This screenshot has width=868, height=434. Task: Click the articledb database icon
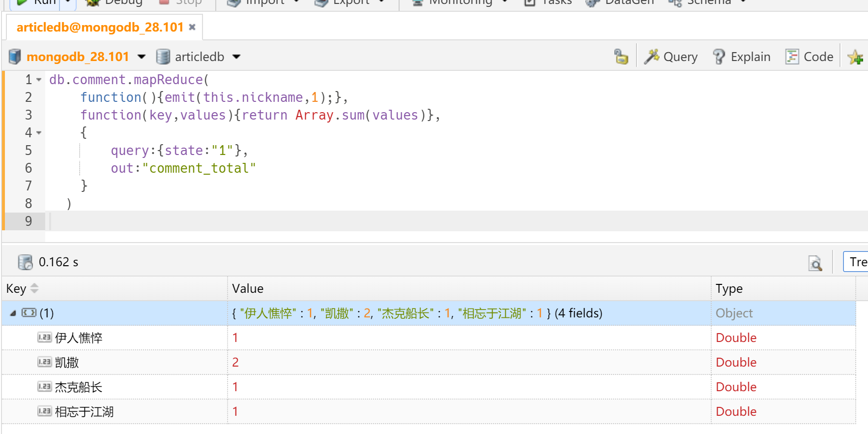[x=163, y=57]
